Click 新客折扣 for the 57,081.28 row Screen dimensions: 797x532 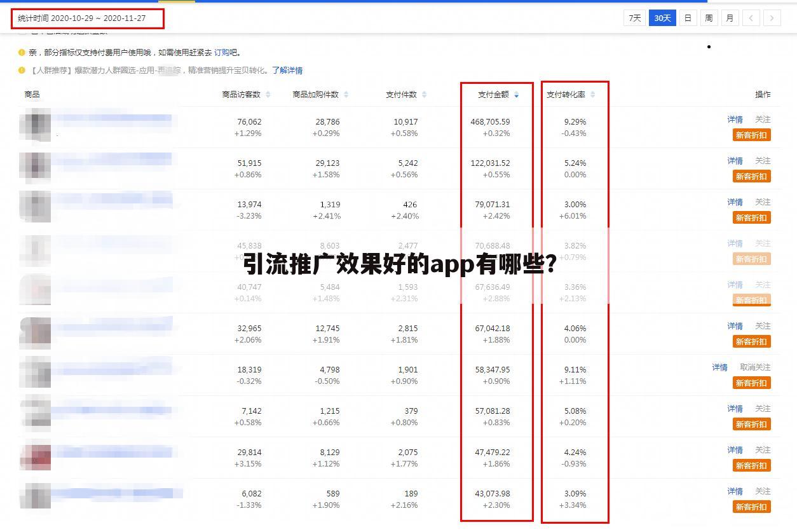point(752,424)
